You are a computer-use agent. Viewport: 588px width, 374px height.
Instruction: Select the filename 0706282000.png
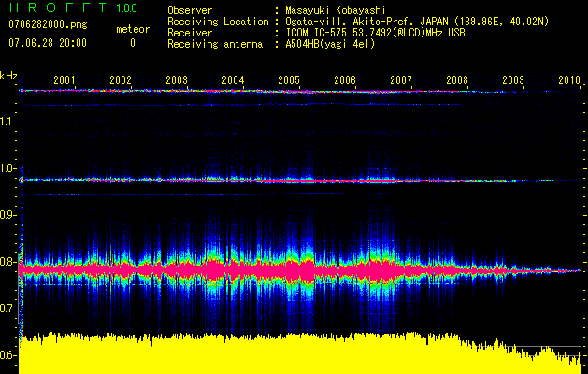[x=48, y=24]
